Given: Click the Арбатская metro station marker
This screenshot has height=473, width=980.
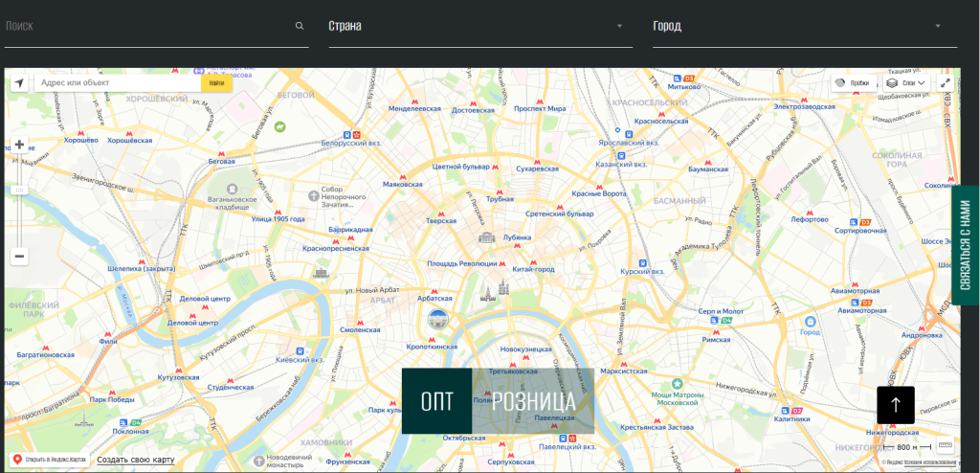Looking at the screenshot, I should [x=435, y=291].
